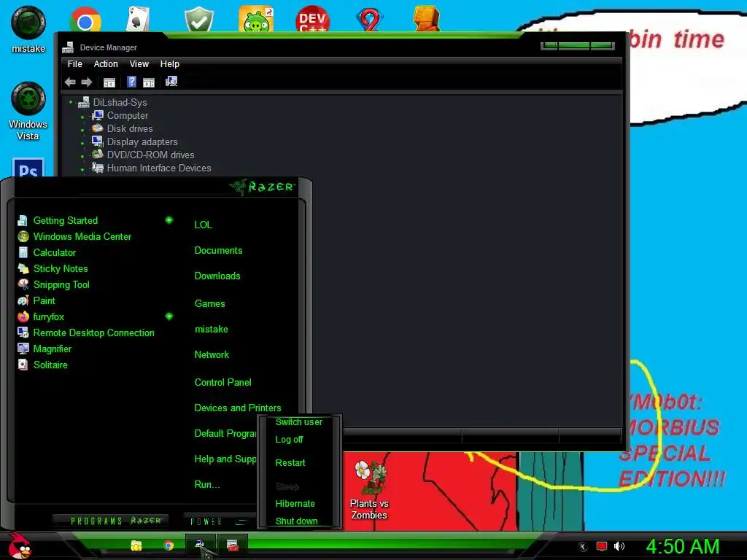Select Log off in power menu

[289, 440]
